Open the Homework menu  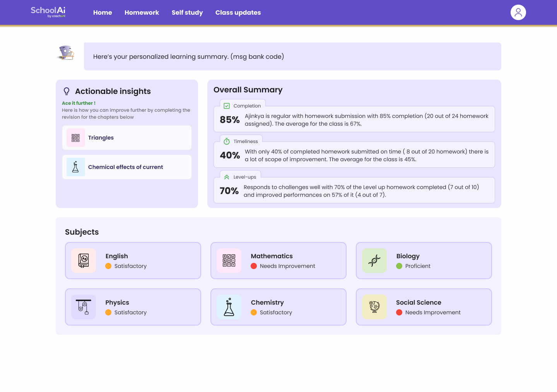tap(142, 12)
